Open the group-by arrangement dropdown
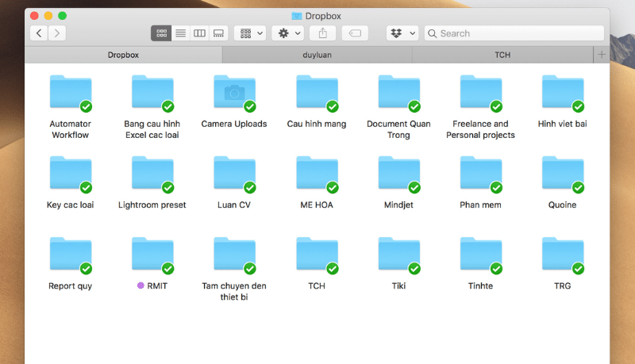The height and width of the screenshot is (364, 635). tap(250, 33)
